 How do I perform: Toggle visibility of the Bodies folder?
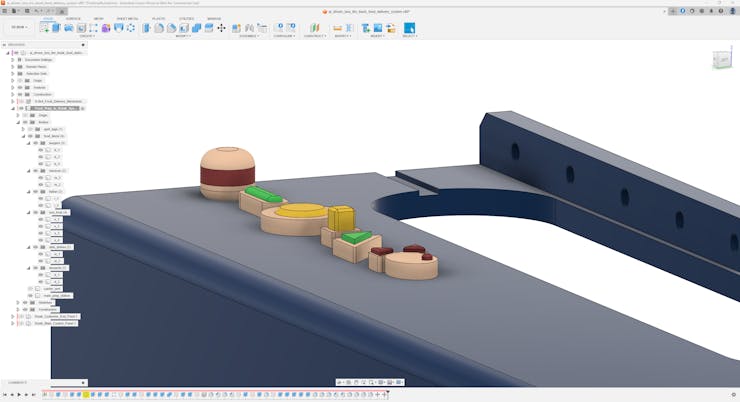coord(31,122)
